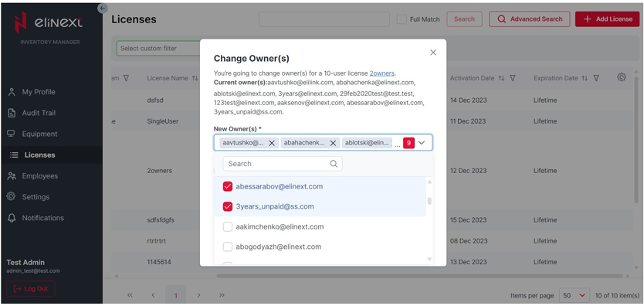Screen dimensions: 644x306
Task: Sort by Activation Date column
Action: (x=501, y=78)
